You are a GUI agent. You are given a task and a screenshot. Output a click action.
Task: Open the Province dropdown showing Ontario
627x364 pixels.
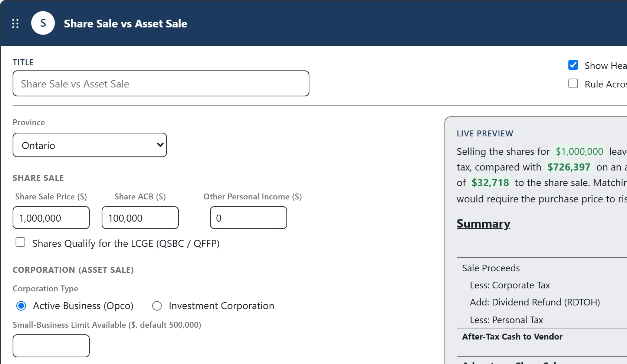coord(90,145)
